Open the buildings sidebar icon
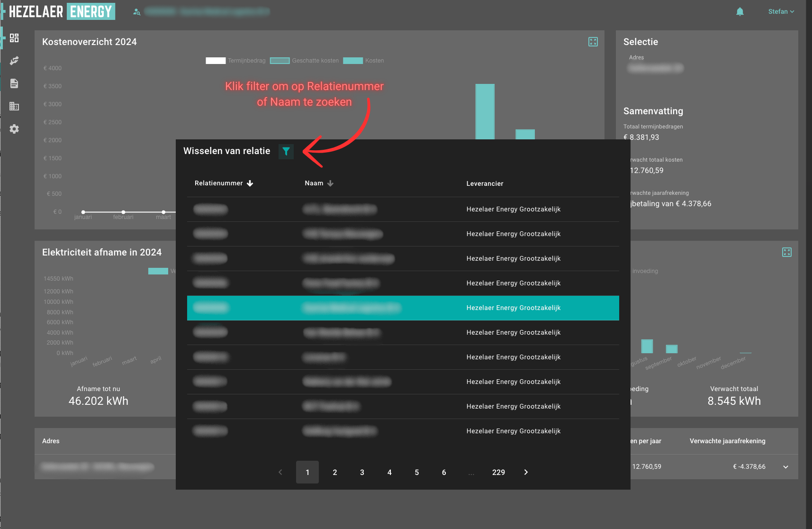812x529 pixels. click(14, 106)
